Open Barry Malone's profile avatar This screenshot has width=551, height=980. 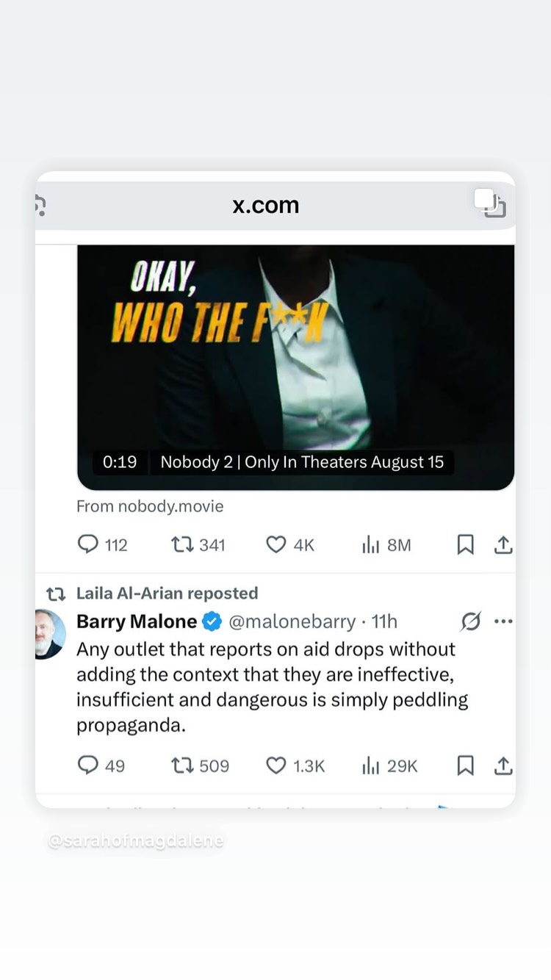[49, 633]
